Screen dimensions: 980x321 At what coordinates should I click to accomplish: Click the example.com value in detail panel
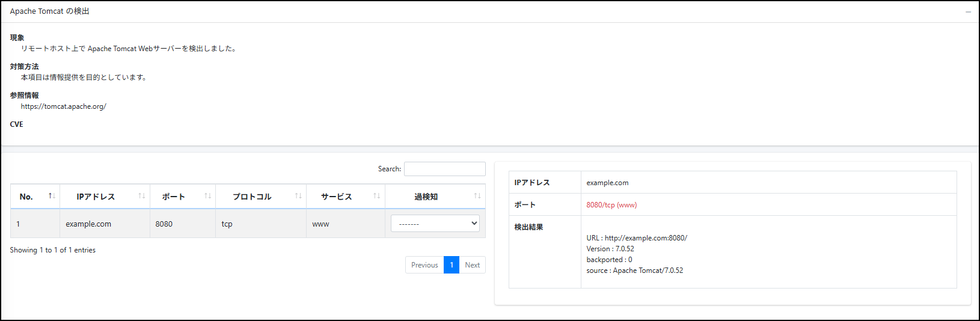point(607,183)
